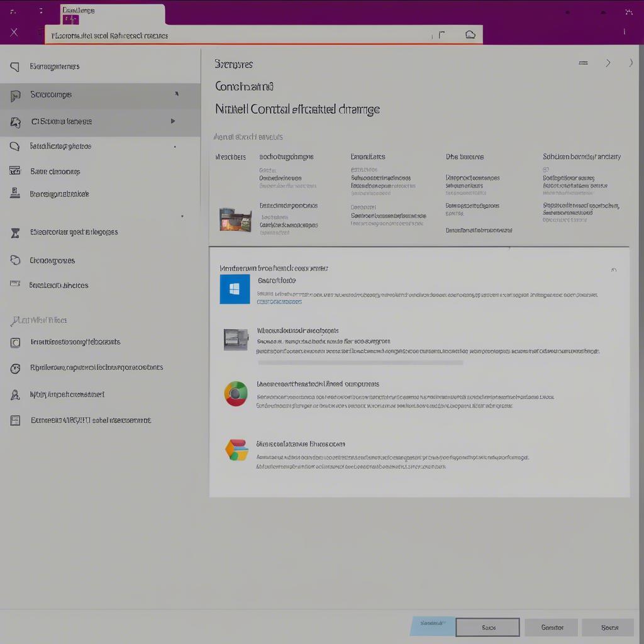Expand the speech bubble sidebar row's dot marker
Image resolution: width=644 pixels, height=644 pixels.
(175, 147)
